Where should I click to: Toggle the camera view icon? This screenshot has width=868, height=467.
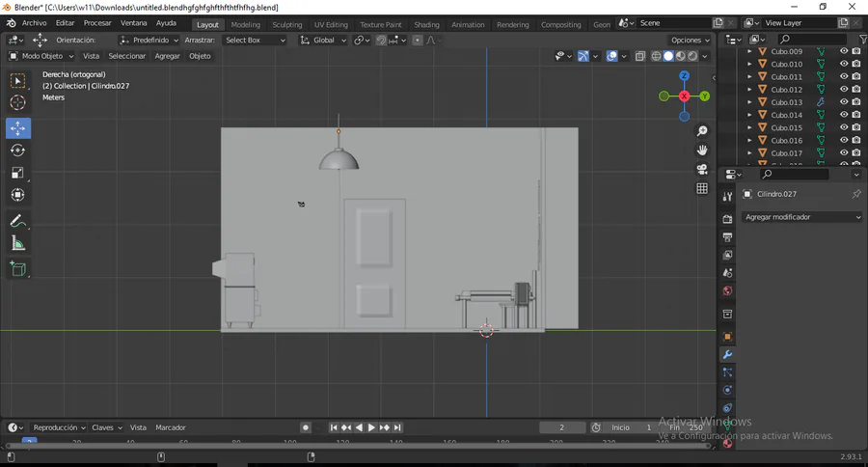(702, 170)
